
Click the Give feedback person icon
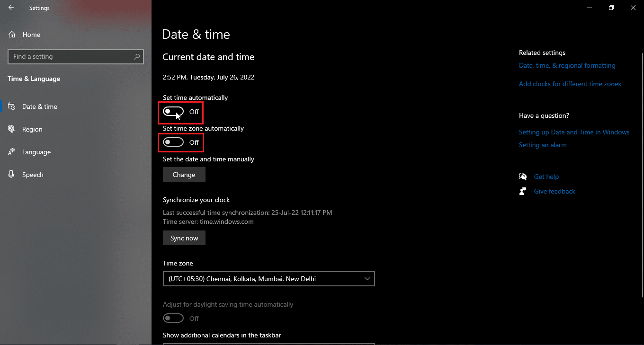523,191
